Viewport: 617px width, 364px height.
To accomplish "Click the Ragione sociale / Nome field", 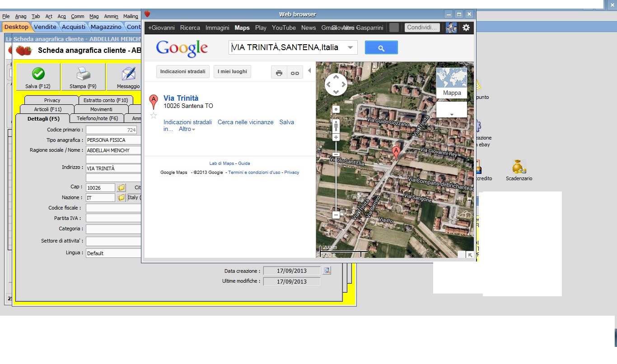I will coord(113,150).
